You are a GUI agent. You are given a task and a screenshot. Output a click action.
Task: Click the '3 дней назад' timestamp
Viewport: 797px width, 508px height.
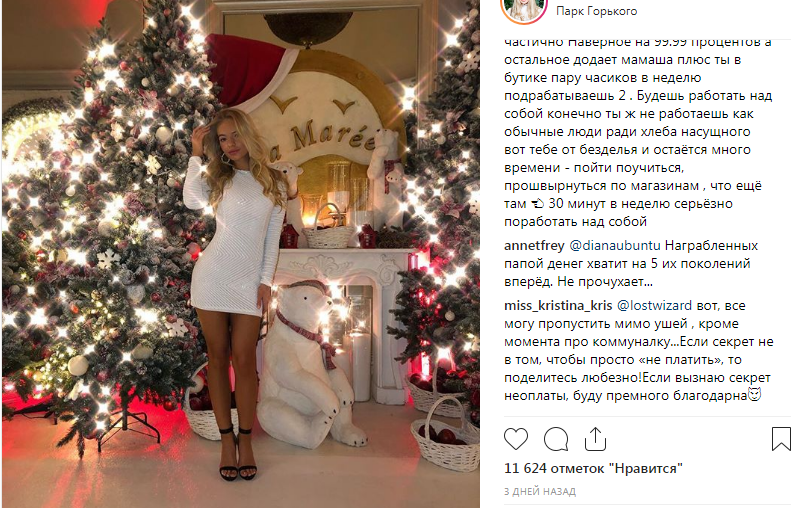coord(540,492)
